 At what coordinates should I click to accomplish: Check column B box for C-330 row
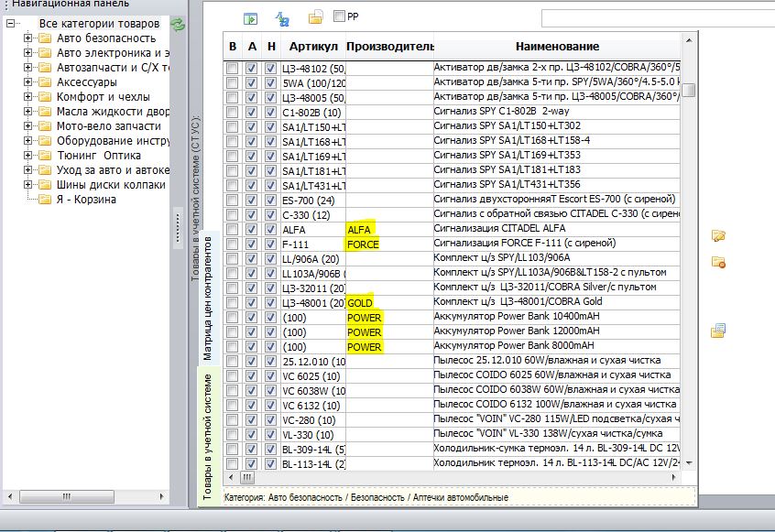232,215
